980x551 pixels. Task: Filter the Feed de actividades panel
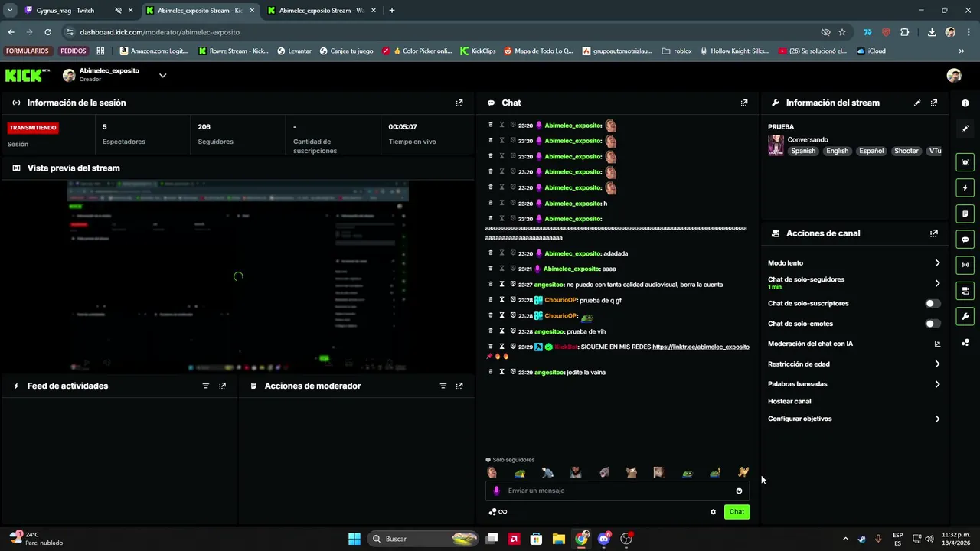205,386
